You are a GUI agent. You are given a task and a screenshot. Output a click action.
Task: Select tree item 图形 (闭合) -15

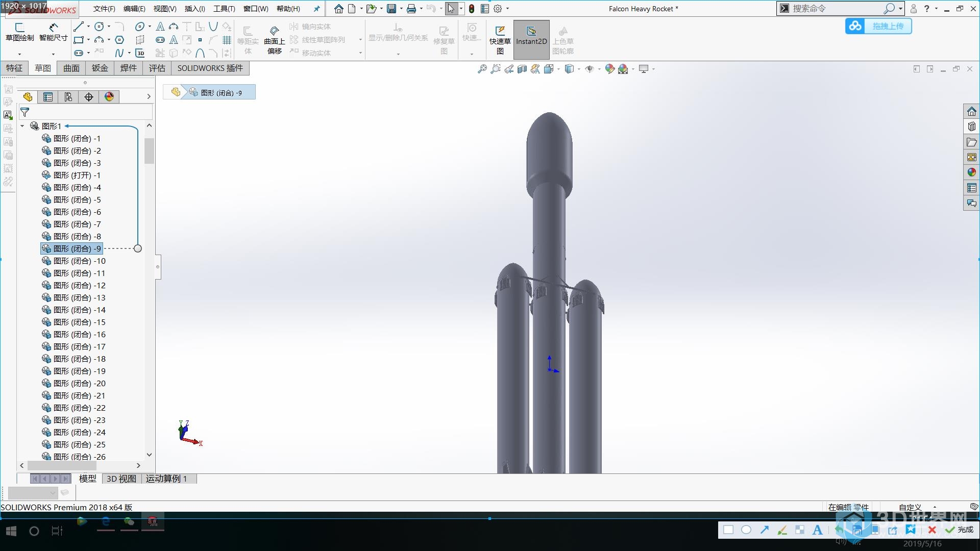73,322
